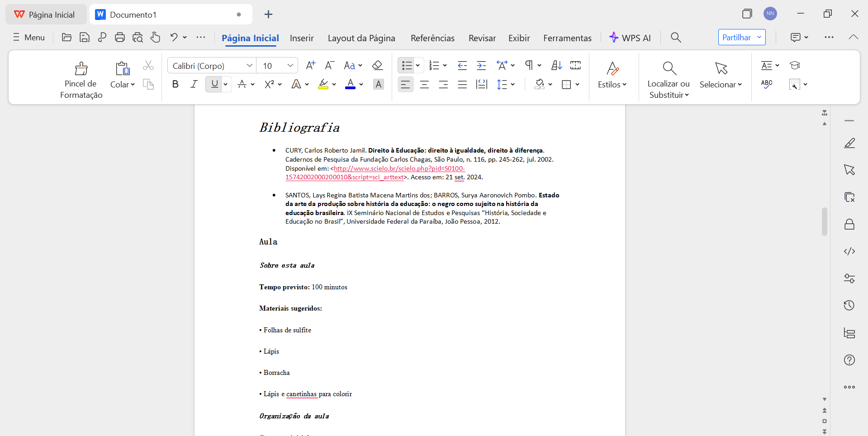Switch to the Inserir ribbon tab
Screen dimensions: 868x436
pyautogui.click(x=301, y=38)
